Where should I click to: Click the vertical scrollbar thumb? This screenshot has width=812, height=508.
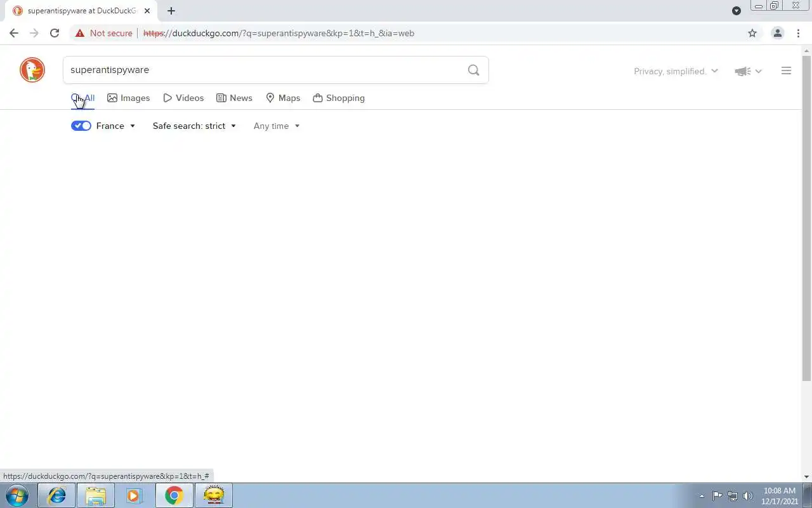806,217
